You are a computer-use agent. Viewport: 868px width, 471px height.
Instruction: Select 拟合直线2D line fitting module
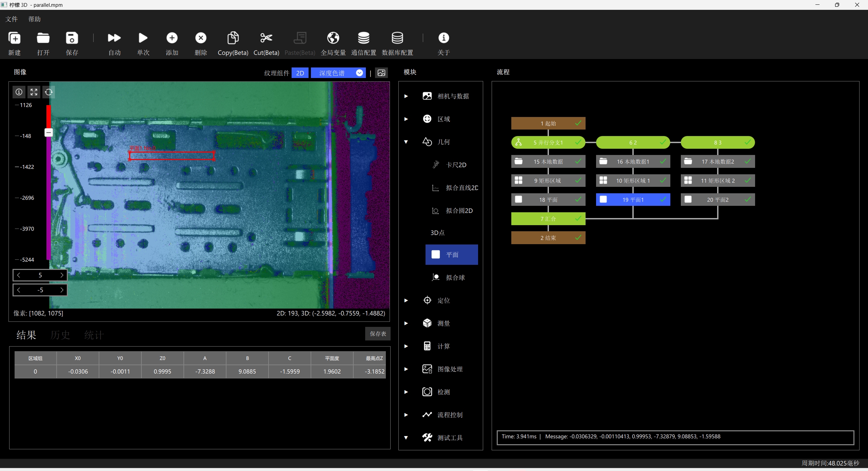click(452, 188)
